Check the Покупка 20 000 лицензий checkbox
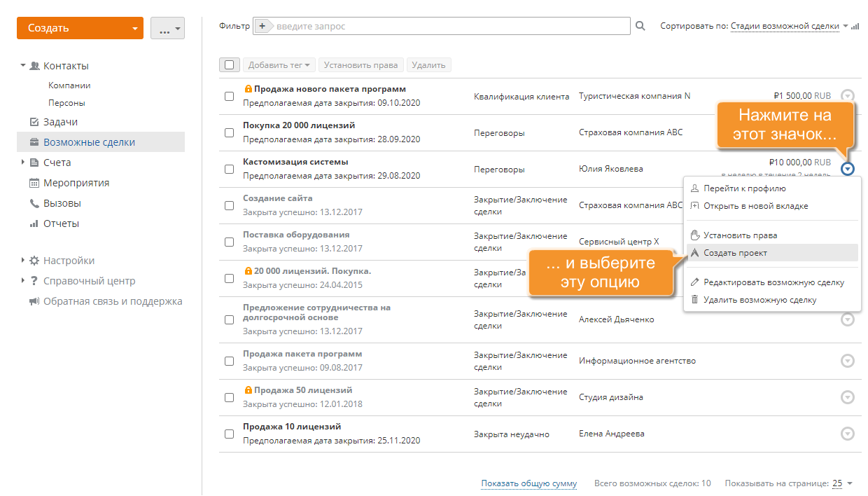This screenshot has height=496, width=868. pyautogui.click(x=229, y=132)
